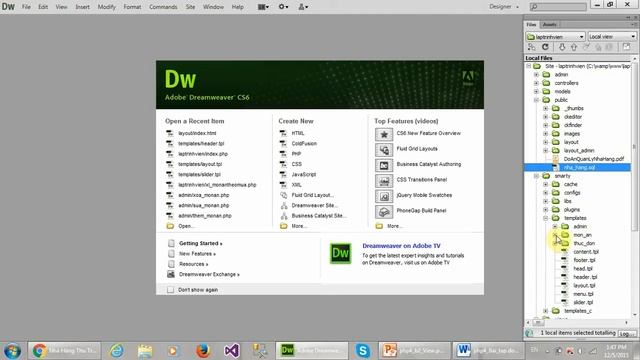The image size is (640, 360).
Task: Create a new Fluid Grid Layout
Action: tap(313, 195)
